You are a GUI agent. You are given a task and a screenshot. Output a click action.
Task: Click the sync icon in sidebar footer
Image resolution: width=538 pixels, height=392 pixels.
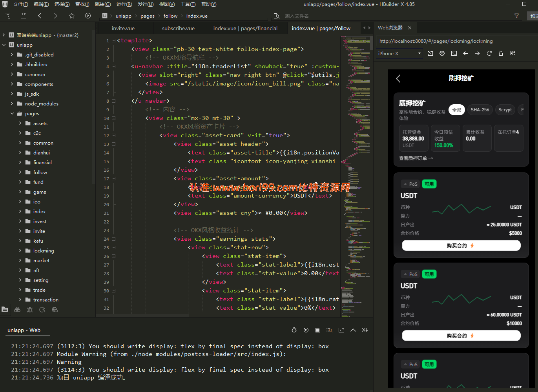(x=42, y=310)
